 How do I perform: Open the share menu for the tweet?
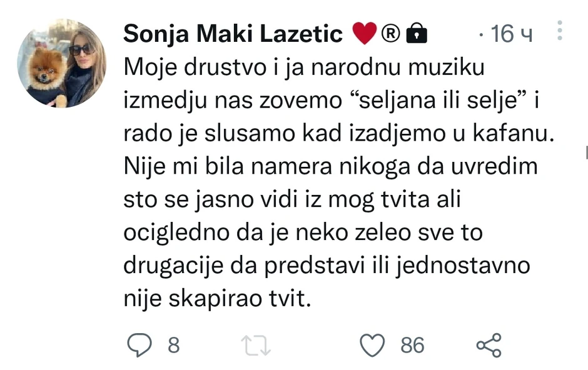click(x=487, y=344)
